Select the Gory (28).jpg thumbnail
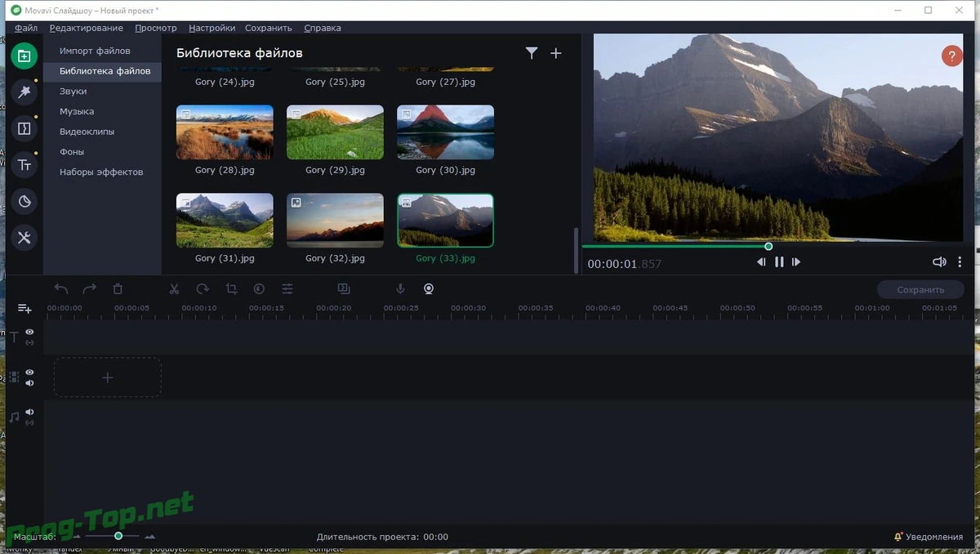This screenshot has height=554, width=980. pyautogui.click(x=225, y=132)
